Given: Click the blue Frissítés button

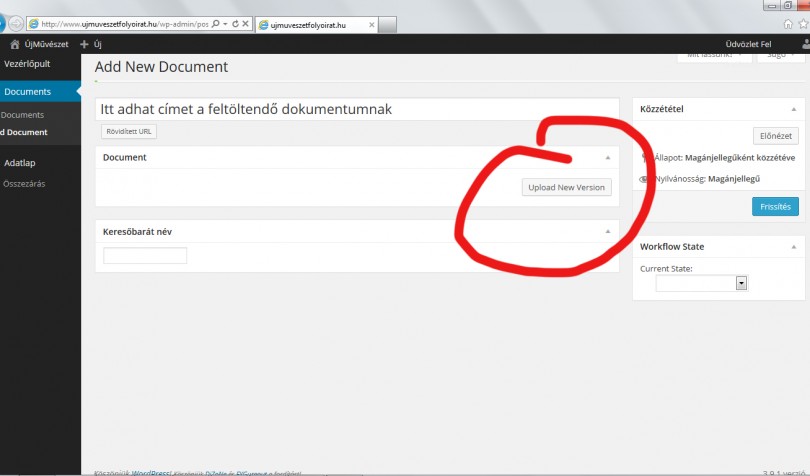Looking at the screenshot, I should coord(774,207).
